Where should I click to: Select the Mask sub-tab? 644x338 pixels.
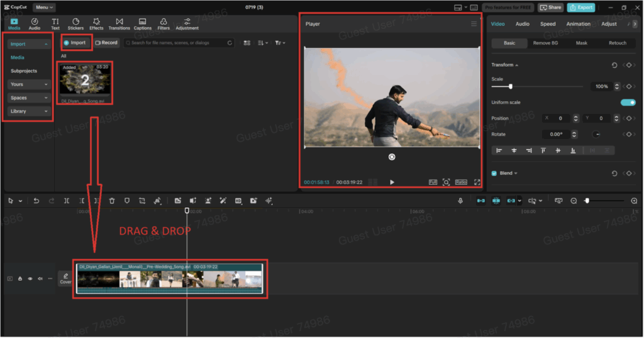click(x=582, y=43)
